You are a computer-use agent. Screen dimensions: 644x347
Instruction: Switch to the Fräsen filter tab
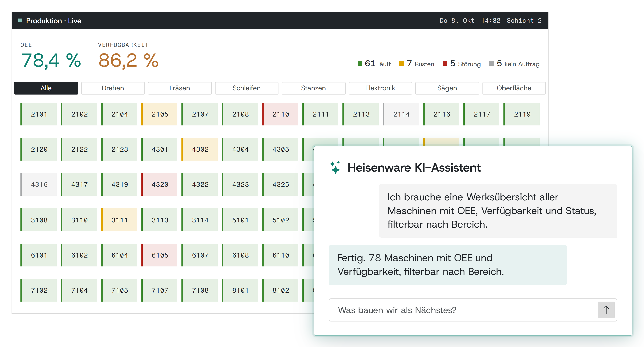pos(180,88)
